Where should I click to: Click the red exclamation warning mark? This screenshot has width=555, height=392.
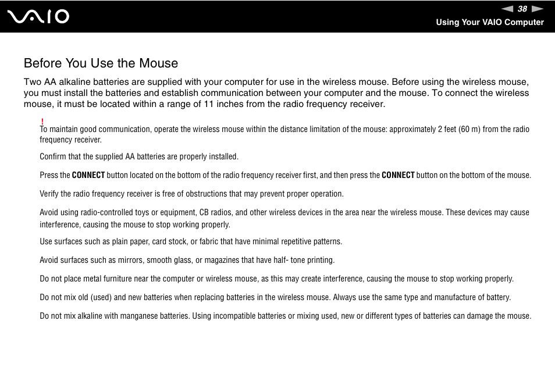[42, 122]
